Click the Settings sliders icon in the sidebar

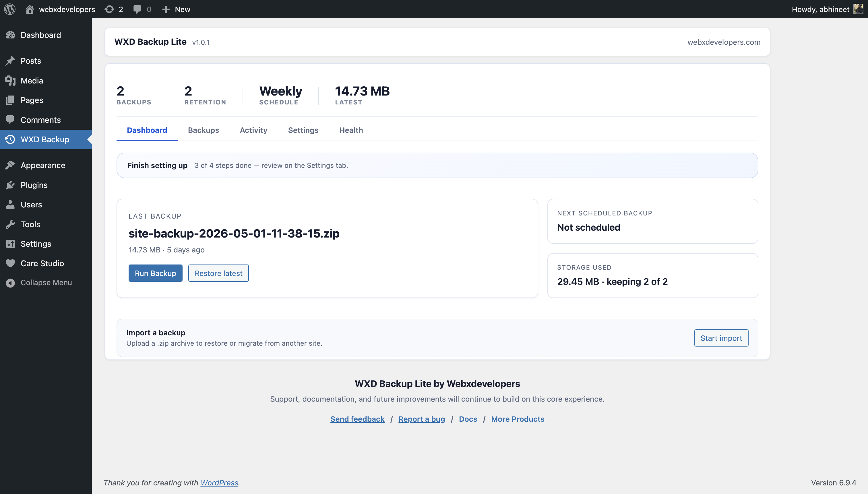click(x=10, y=244)
